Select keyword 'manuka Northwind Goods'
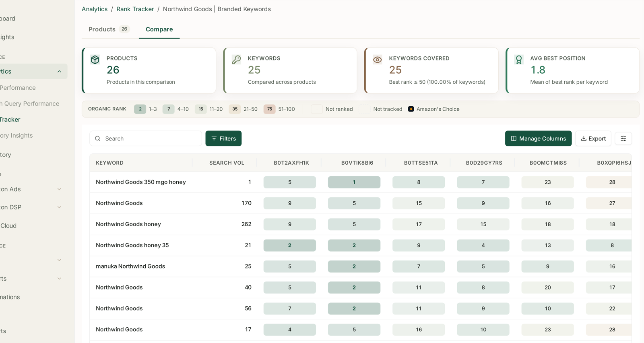This screenshot has width=644, height=343. click(130, 267)
